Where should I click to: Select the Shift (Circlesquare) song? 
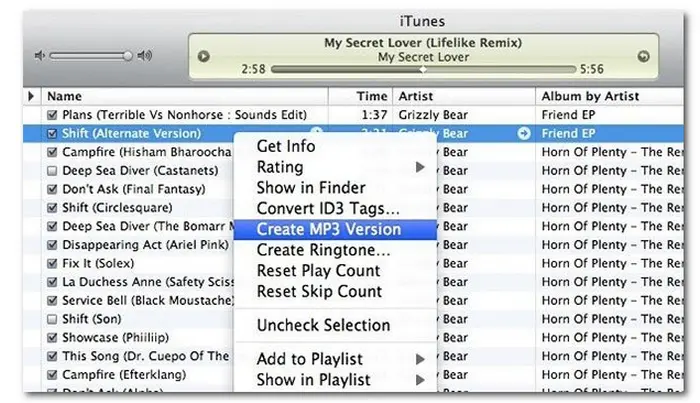click(x=117, y=208)
